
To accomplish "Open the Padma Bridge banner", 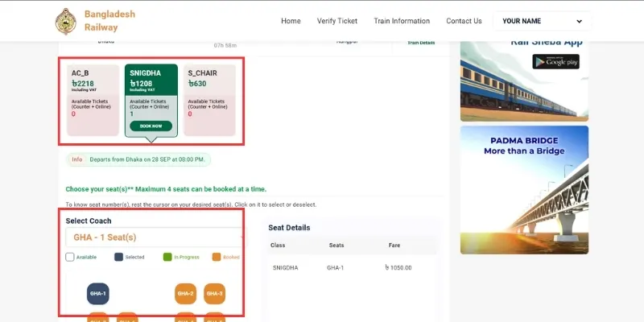I will 525,190.
